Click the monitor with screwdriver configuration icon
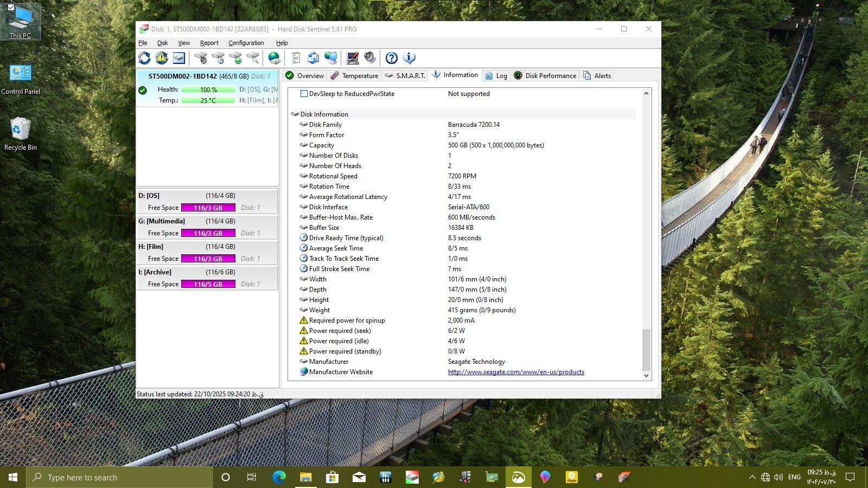Image resolution: width=868 pixels, height=488 pixels. [353, 58]
